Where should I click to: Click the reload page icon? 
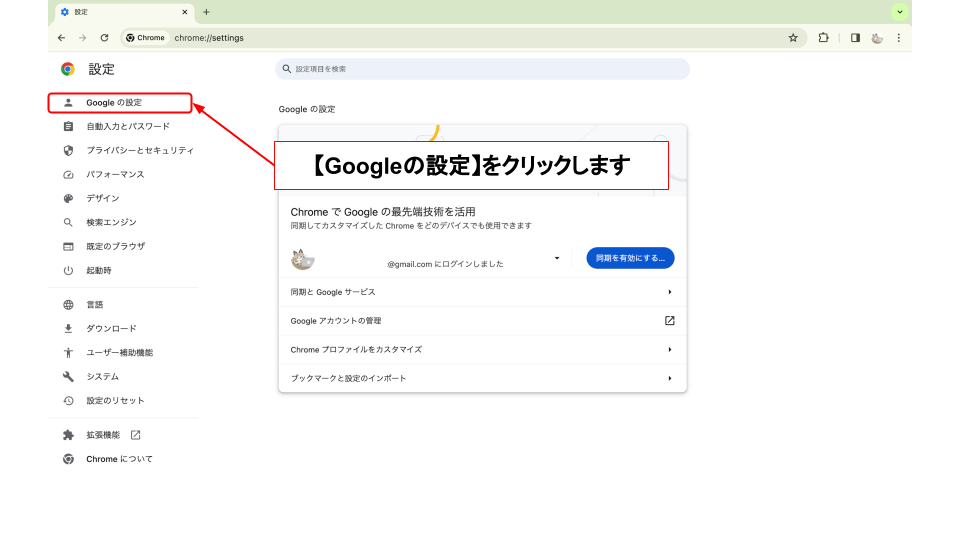(104, 38)
